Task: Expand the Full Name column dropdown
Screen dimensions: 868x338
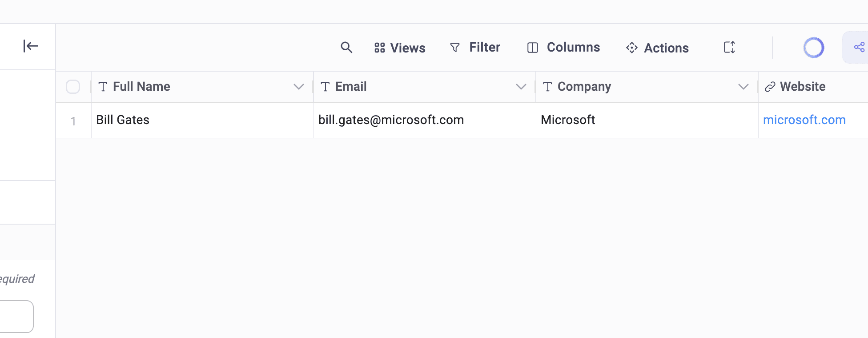Action: 299,87
